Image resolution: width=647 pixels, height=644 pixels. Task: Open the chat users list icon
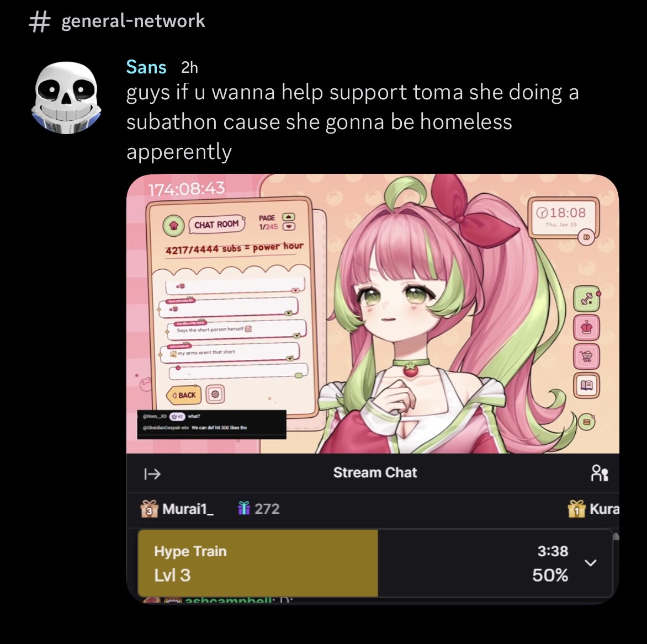(600, 473)
